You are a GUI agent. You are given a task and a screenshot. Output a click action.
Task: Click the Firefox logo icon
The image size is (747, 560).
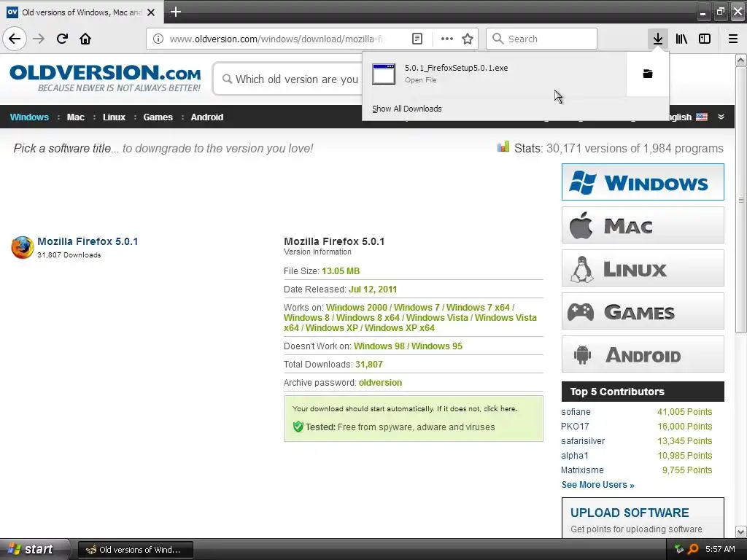(x=23, y=247)
